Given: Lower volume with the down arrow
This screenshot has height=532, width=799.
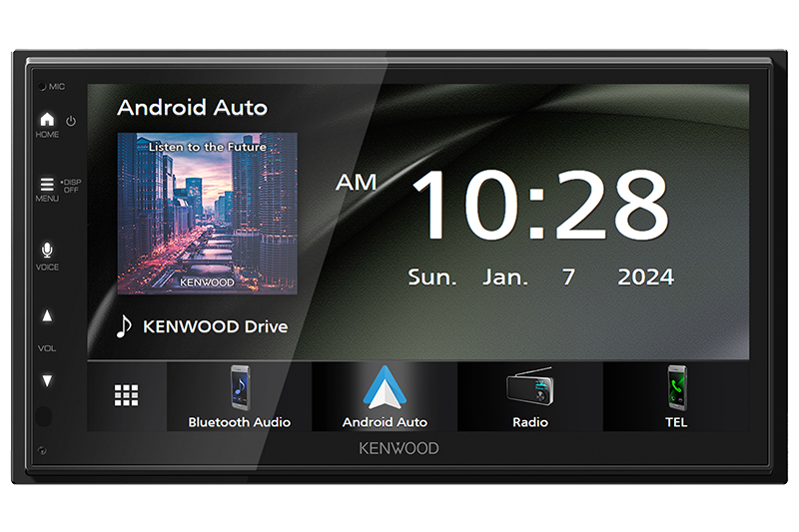Looking at the screenshot, I should pos(47,380).
